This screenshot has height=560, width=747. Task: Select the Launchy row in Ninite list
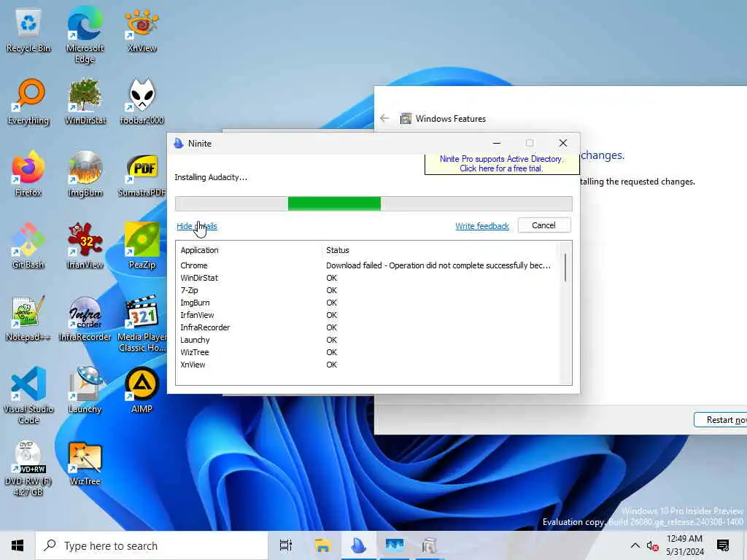click(366, 340)
